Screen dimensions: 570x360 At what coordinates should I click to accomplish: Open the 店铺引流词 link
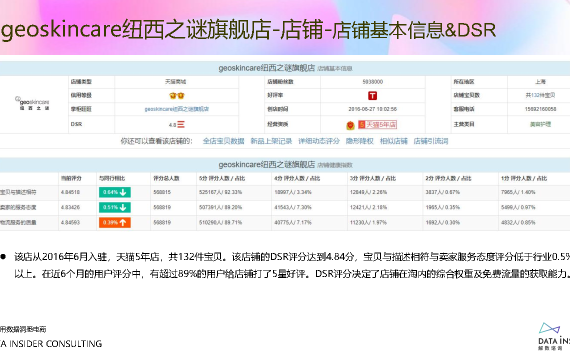(x=431, y=141)
